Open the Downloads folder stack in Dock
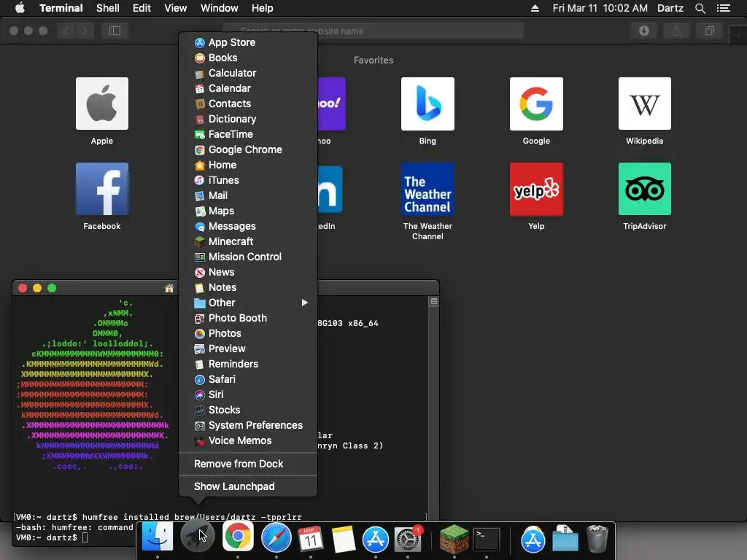The height and width of the screenshot is (560, 747). pos(565,539)
